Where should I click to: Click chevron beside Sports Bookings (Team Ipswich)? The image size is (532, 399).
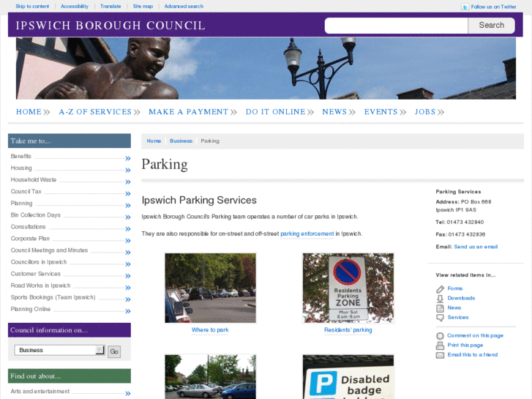pos(128,299)
